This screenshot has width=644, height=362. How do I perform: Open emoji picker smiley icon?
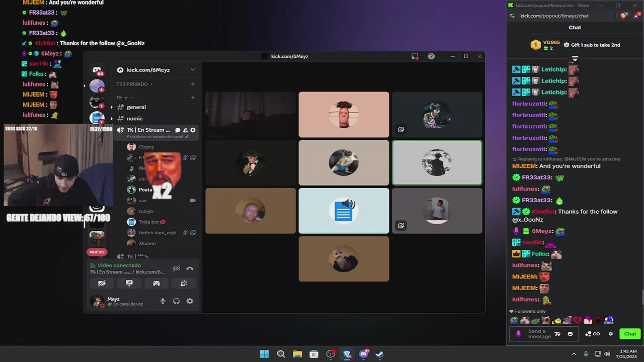click(570, 334)
